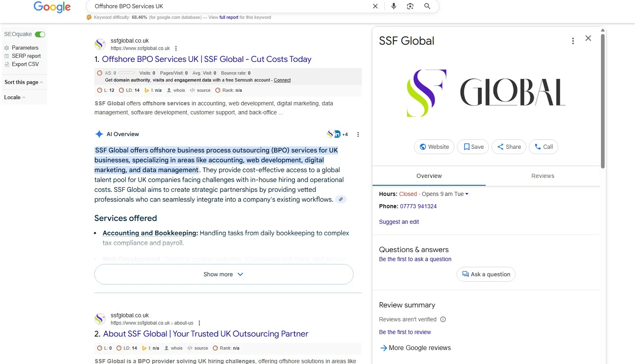Click the Website button in panel
The image size is (635, 364).
click(434, 147)
